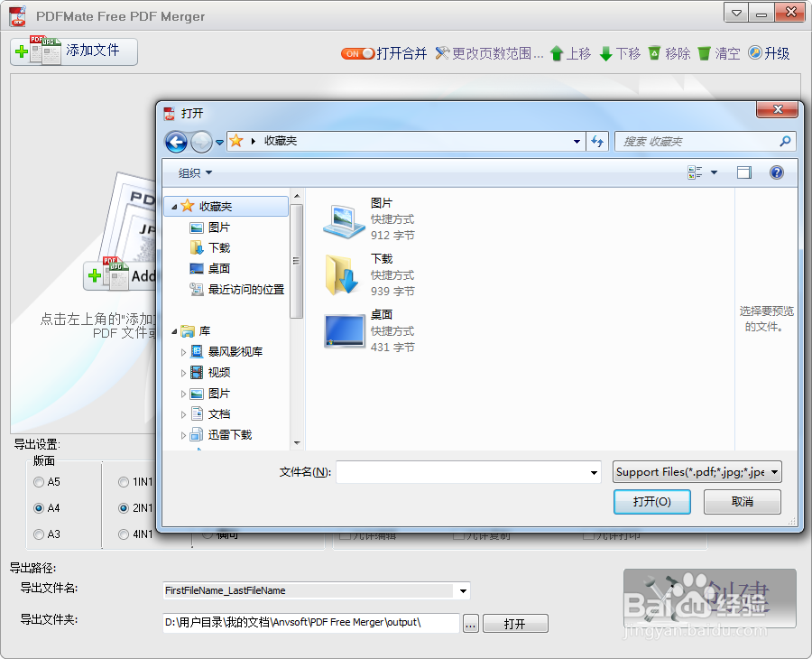The width and height of the screenshot is (812, 659).
Task: Select 图片 under 库 in tree
Action: (219, 394)
